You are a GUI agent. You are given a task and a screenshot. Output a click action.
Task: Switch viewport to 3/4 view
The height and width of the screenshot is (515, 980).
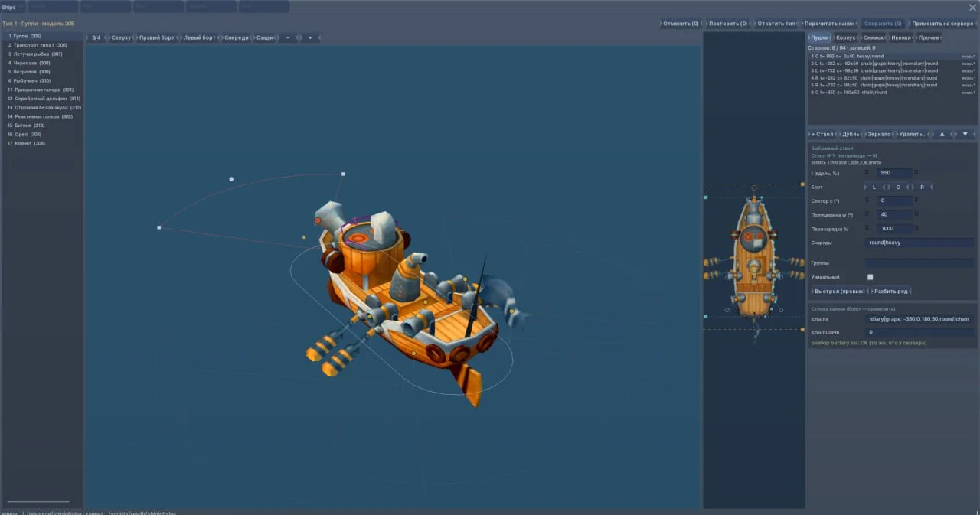tap(96, 37)
